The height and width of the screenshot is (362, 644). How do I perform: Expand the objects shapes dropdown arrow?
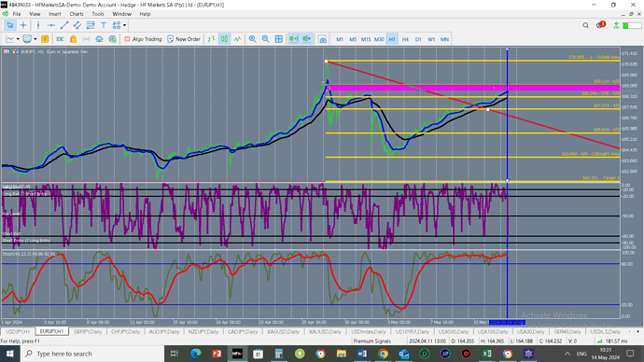124,25
